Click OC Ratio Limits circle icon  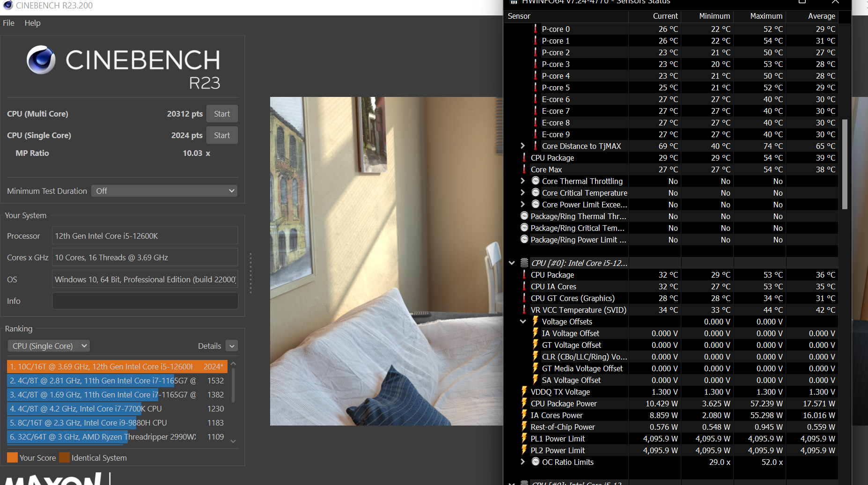(x=536, y=462)
